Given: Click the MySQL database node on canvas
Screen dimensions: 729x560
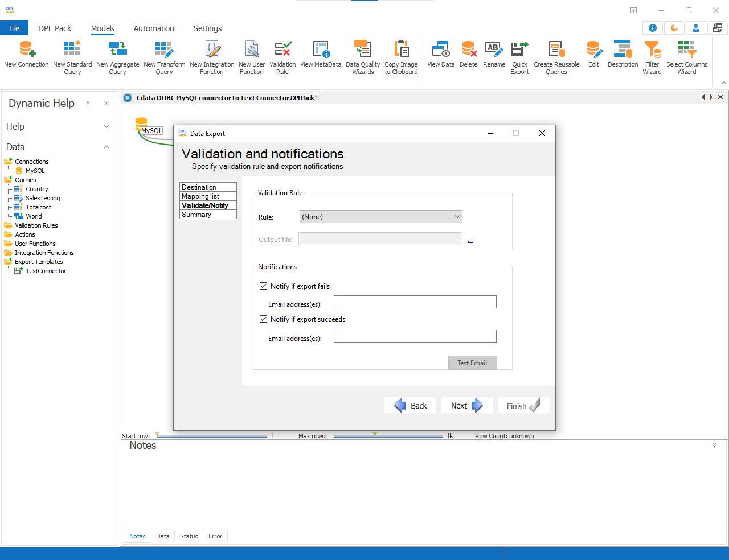Looking at the screenshot, I should pyautogui.click(x=141, y=123).
